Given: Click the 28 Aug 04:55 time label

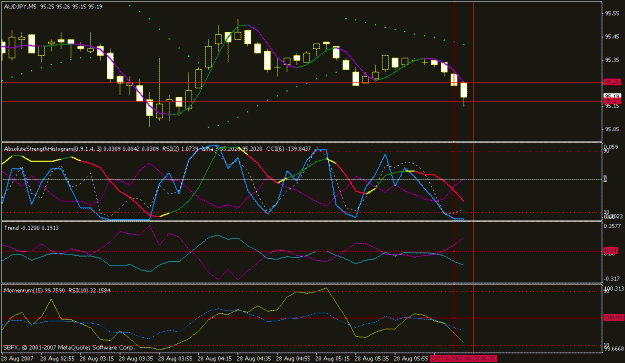Looking at the screenshot, I should pyautogui.click(x=293, y=359).
